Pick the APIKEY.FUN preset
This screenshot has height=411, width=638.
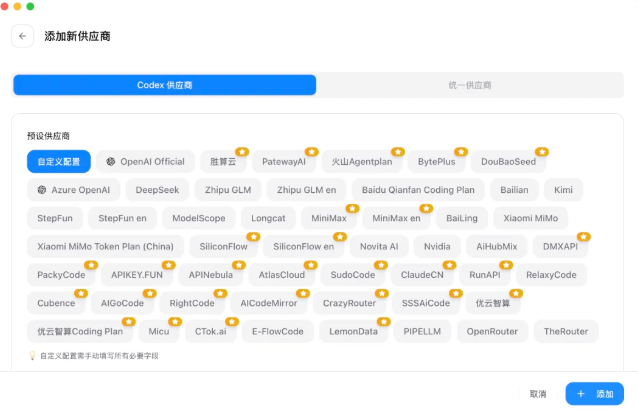click(137, 275)
